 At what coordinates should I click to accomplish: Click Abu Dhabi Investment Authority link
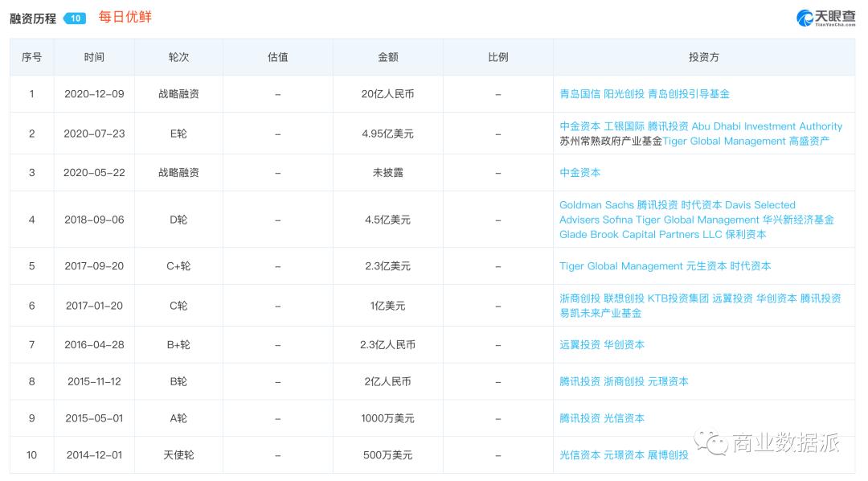click(767, 126)
